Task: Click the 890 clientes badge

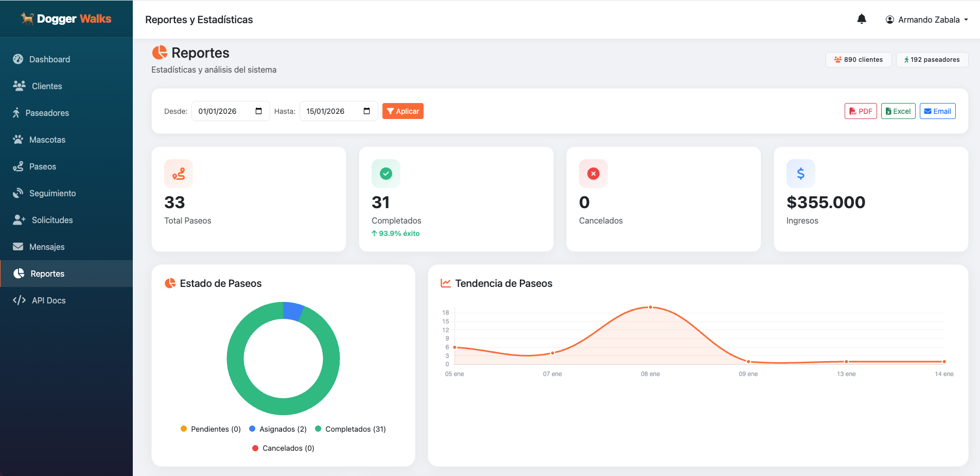Action: click(858, 59)
